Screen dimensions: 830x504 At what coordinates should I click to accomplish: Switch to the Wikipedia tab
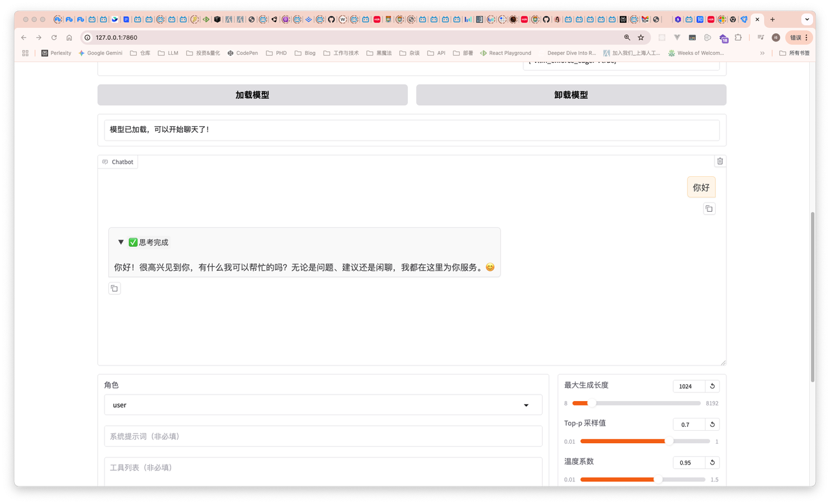point(342,19)
